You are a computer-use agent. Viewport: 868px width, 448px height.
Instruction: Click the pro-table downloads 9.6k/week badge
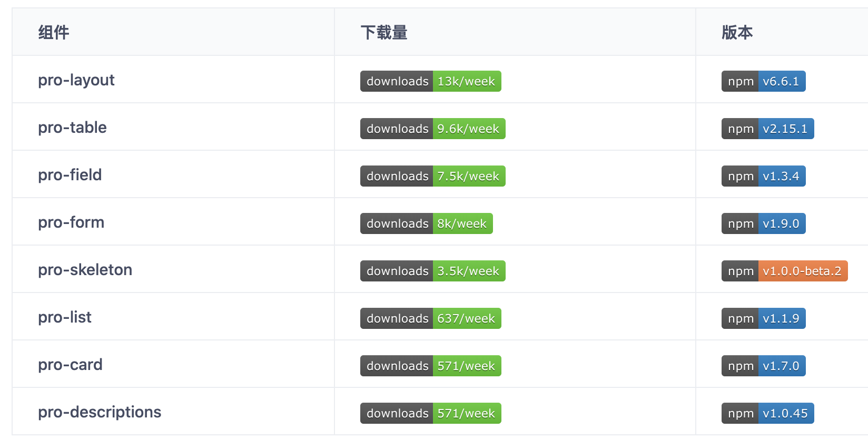tap(432, 129)
